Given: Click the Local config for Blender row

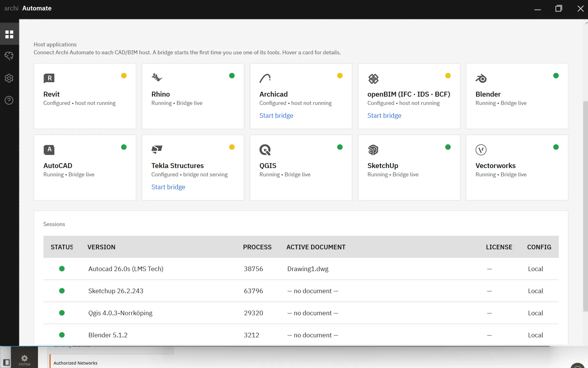Looking at the screenshot, I should pos(535,335).
